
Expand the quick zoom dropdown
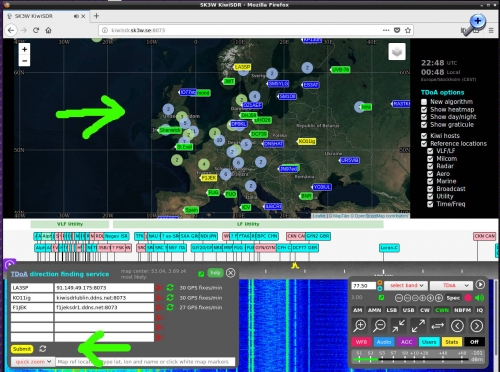[32, 362]
